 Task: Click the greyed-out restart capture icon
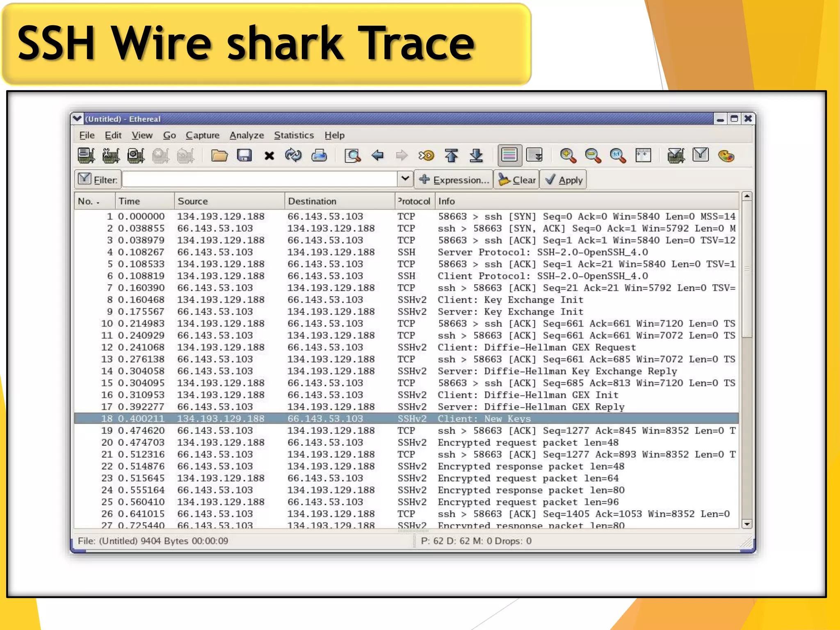click(x=186, y=155)
